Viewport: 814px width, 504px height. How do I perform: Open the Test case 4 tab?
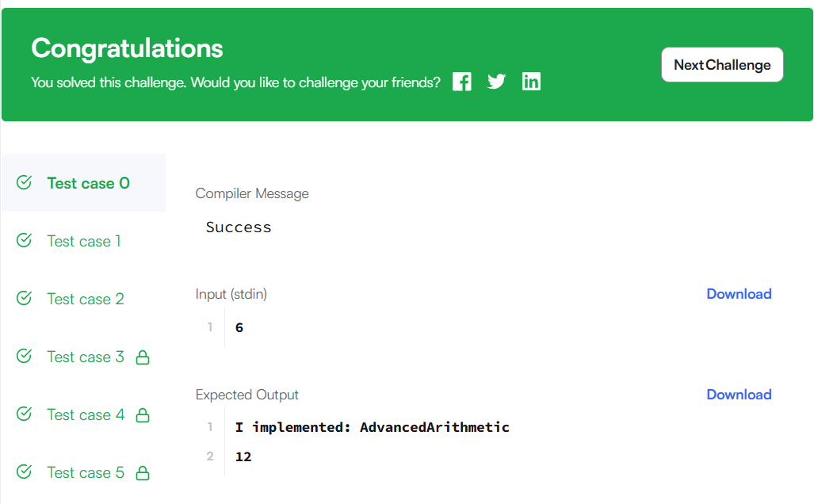coord(85,414)
